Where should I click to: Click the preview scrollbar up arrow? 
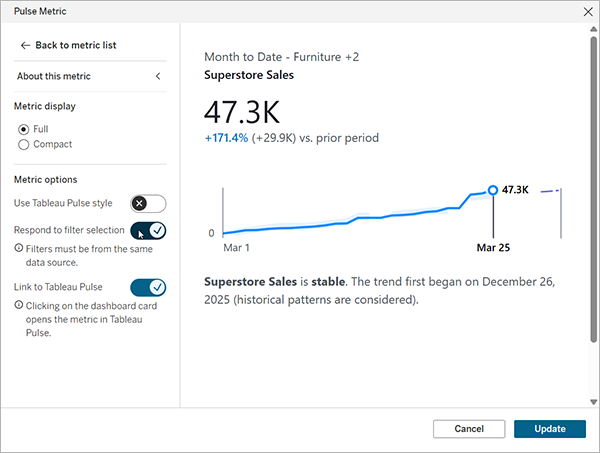click(592, 32)
